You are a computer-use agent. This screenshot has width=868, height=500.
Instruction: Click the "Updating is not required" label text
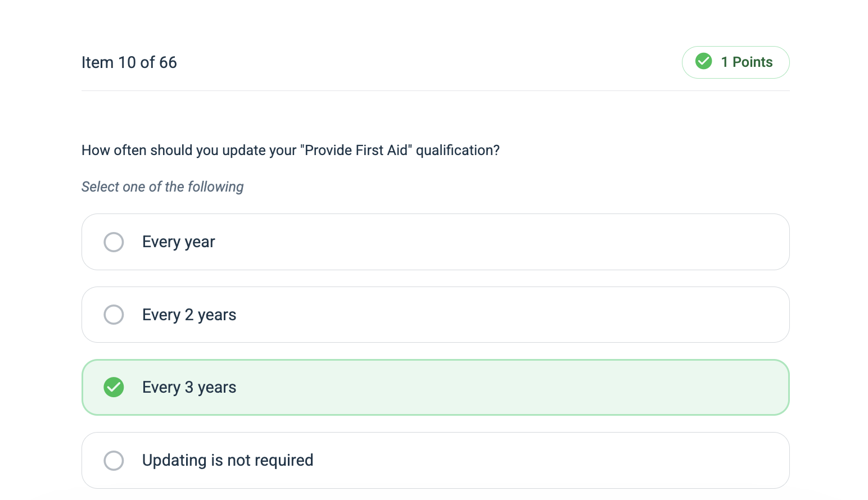(x=228, y=460)
